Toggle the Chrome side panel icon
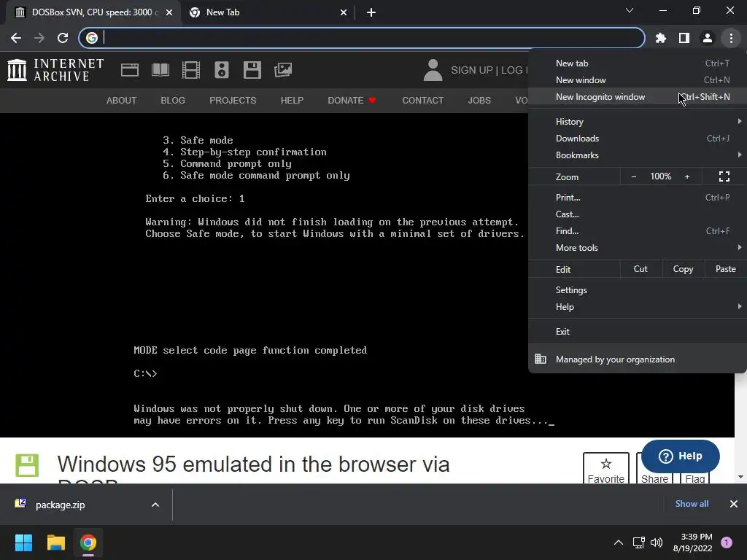This screenshot has width=747, height=560. 684,38
